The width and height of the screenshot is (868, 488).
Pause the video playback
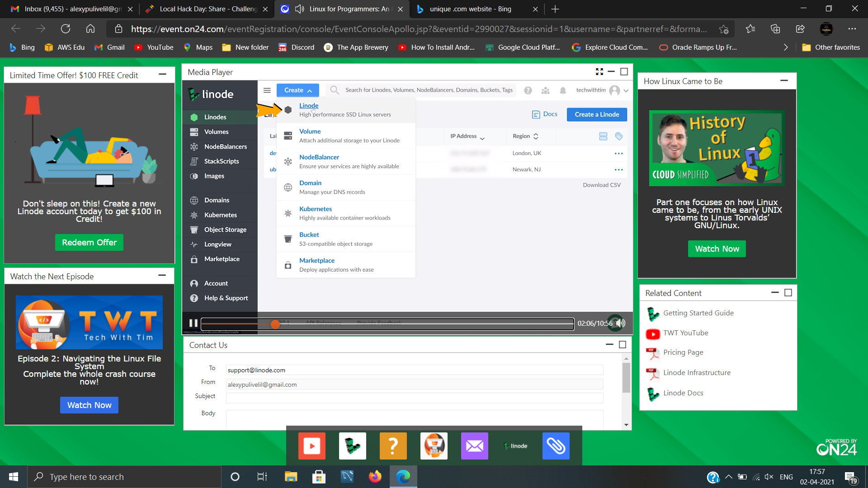193,323
